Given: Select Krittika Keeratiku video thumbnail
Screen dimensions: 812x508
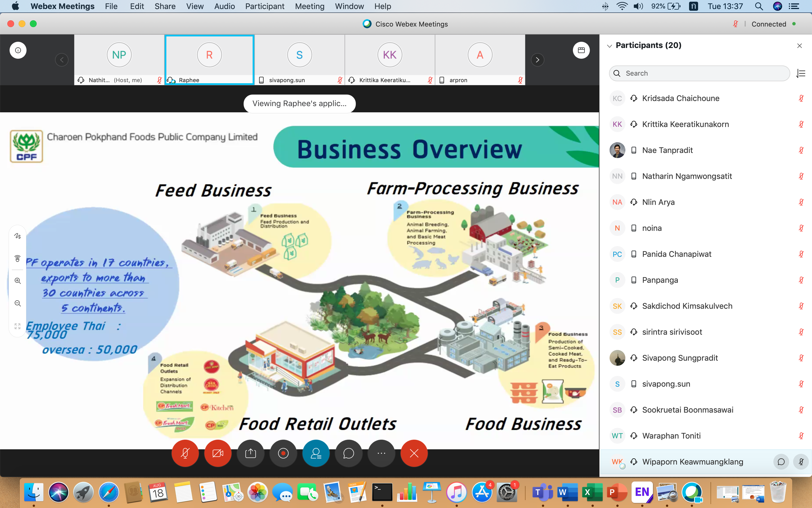Looking at the screenshot, I should pos(390,60).
